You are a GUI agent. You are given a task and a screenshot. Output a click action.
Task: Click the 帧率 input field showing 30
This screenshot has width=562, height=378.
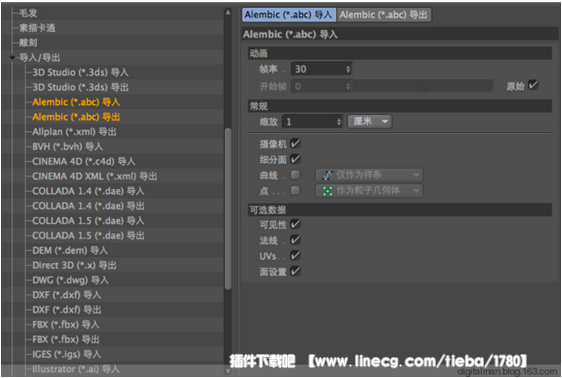coord(321,69)
